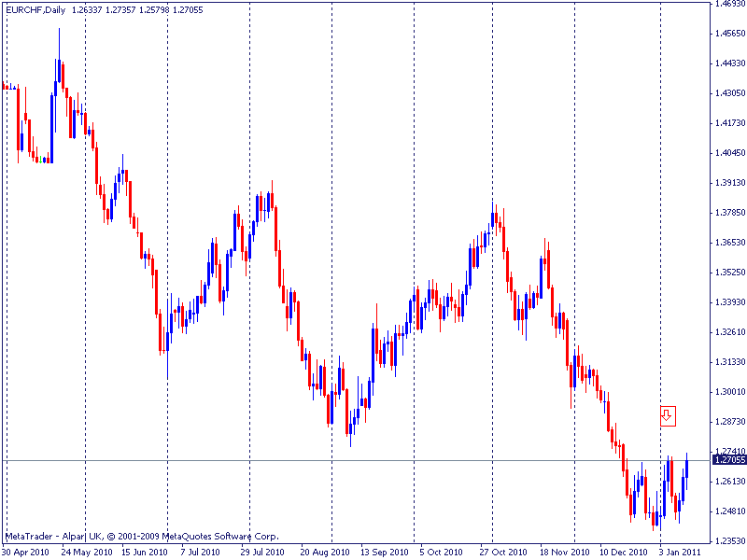Click the 20 Aug 2010 date label
747x560 pixels.
pos(324,552)
